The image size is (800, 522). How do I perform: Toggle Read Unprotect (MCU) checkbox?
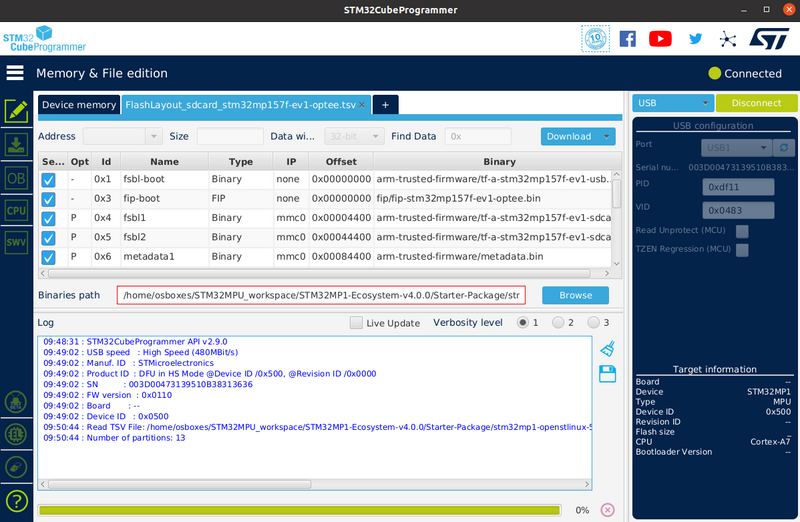(742, 231)
